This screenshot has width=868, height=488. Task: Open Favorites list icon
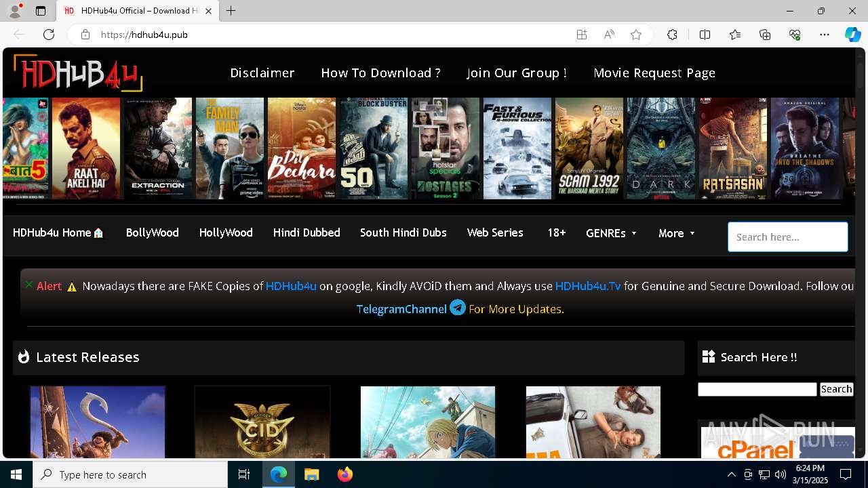pos(735,35)
